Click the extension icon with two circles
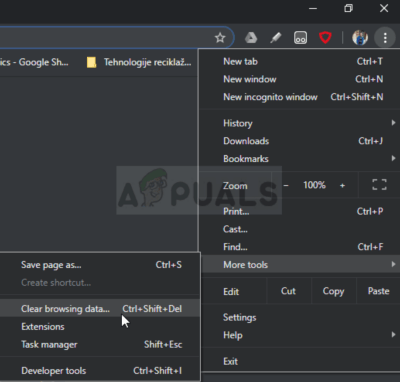The image size is (400, 382). 300,38
